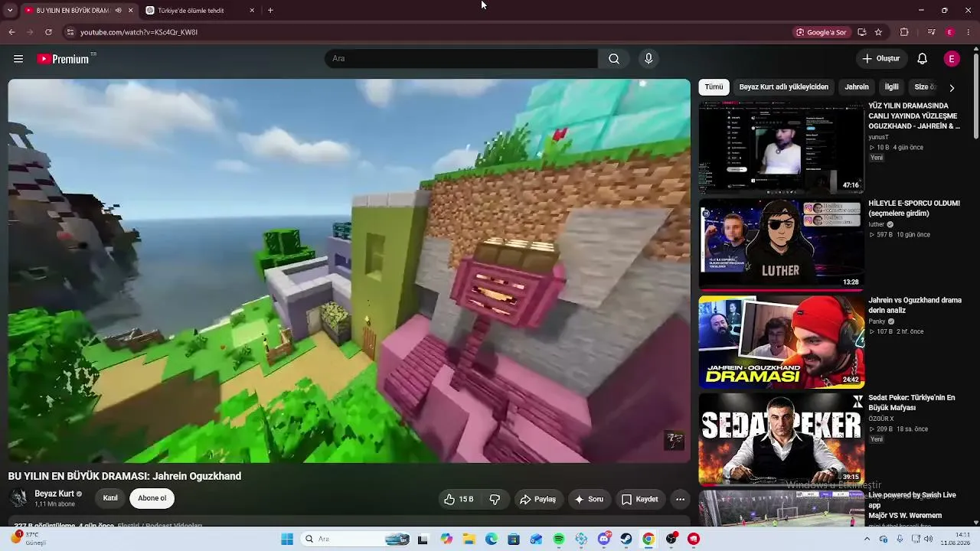Open the Sedat Peker video thumbnail
980x551 pixels.
pyautogui.click(x=781, y=439)
